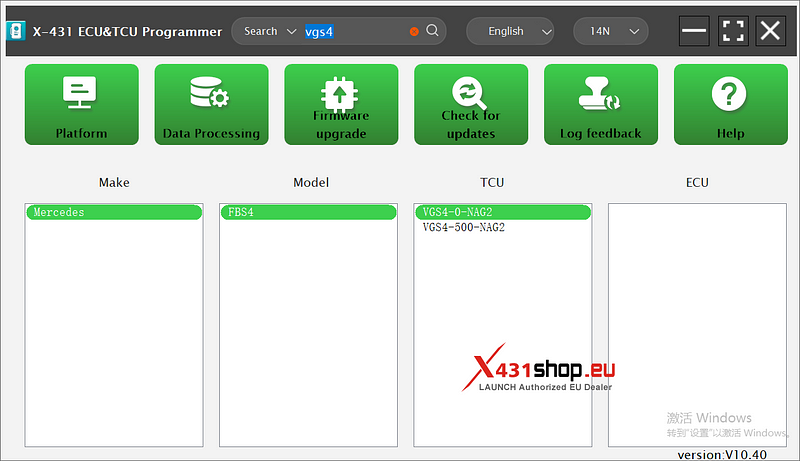The image size is (800, 461).
Task: Select FBS4 in the Model list
Action: coord(309,212)
